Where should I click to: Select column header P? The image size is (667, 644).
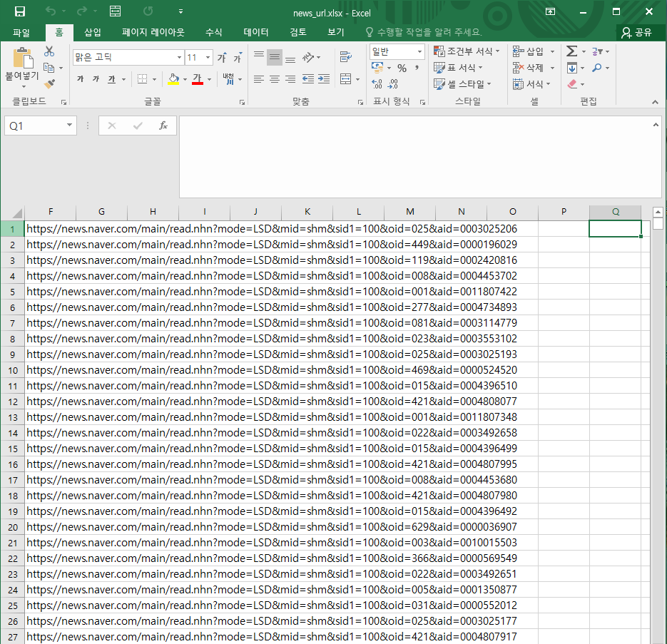point(564,212)
